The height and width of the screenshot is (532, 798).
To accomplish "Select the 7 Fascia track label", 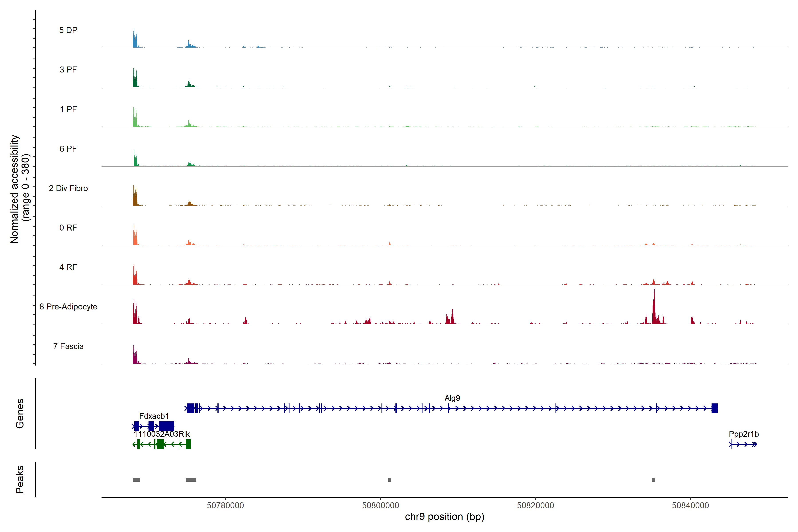I will pos(68,346).
